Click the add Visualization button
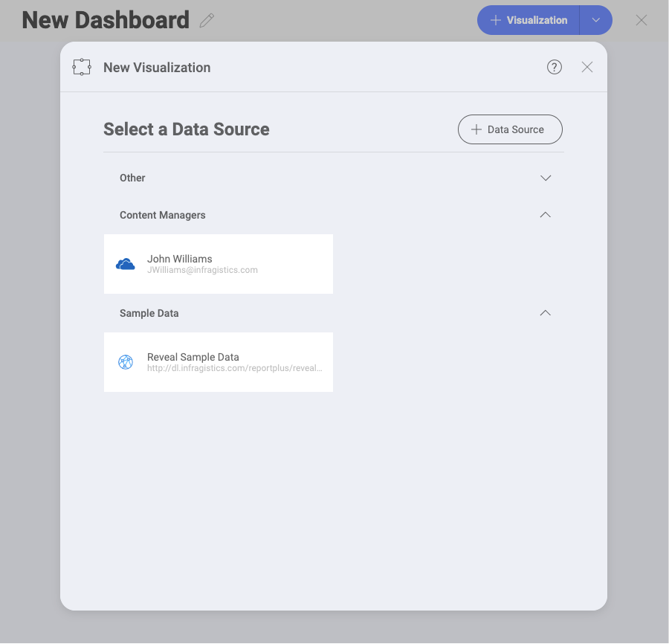669x644 pixels. pyautogui.click(x=529, y=20)
